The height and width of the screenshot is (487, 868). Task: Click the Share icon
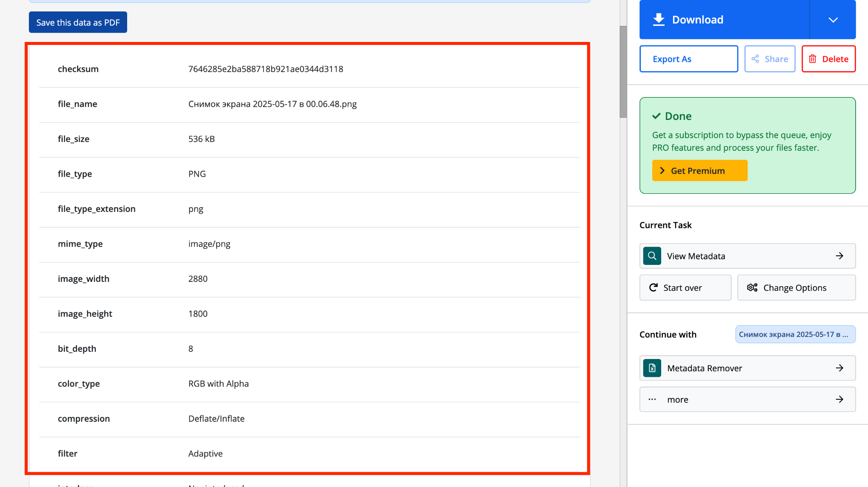pos(755,59)
